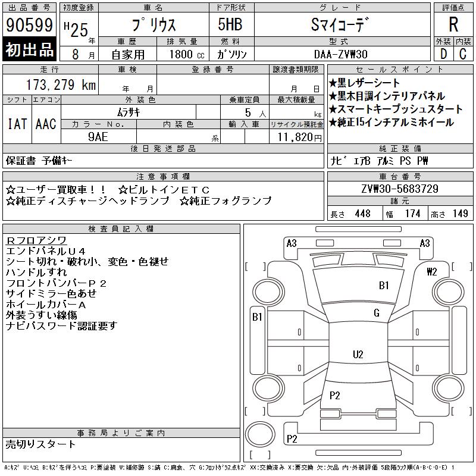Click the 黒レザーシート sales point
This screenshot has width=476, height=476.
[364, 83]
